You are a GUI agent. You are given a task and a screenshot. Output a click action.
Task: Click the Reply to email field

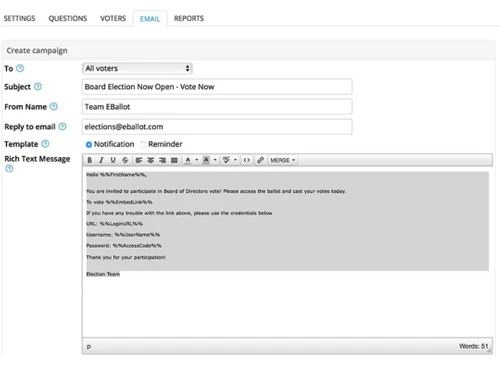click(217, 127)
